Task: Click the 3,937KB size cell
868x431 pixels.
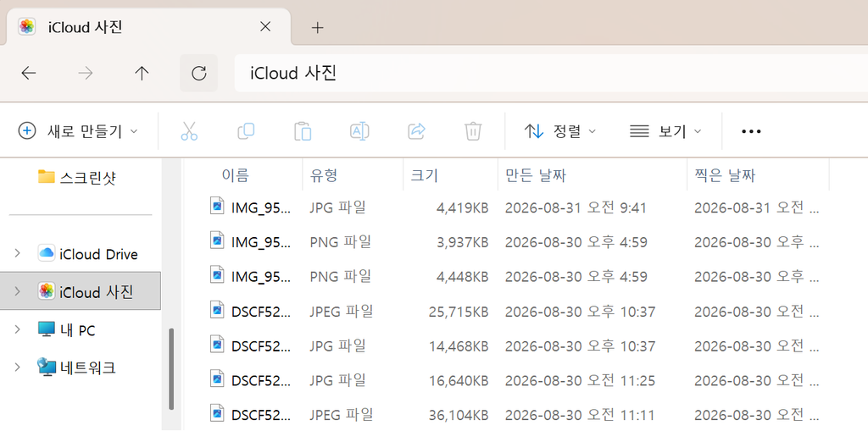Action: [x=462, y=242]
